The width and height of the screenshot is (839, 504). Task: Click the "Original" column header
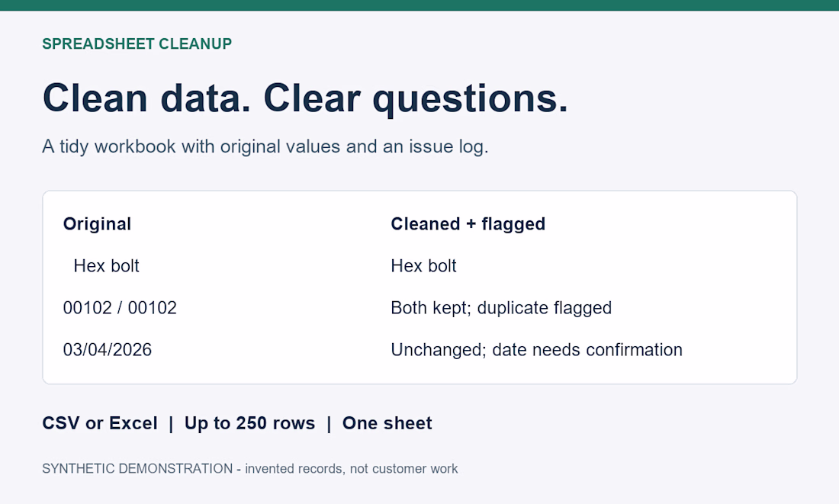(97, 223)
